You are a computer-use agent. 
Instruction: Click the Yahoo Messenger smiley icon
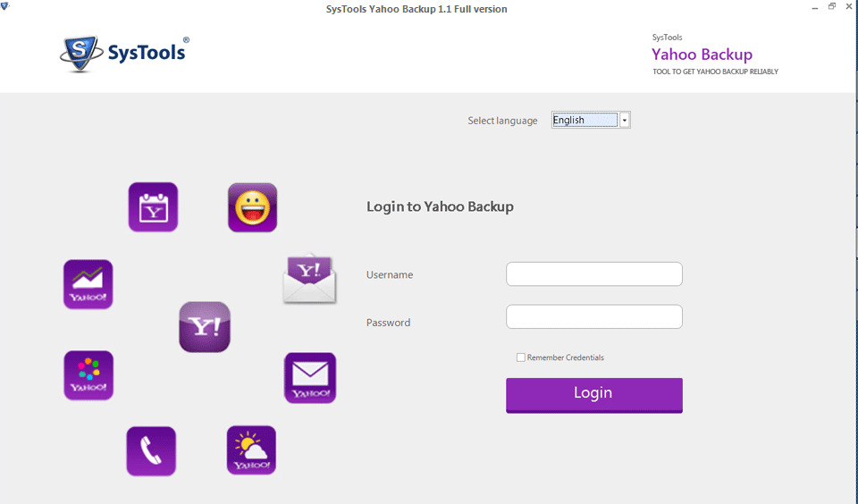[252, 207]
